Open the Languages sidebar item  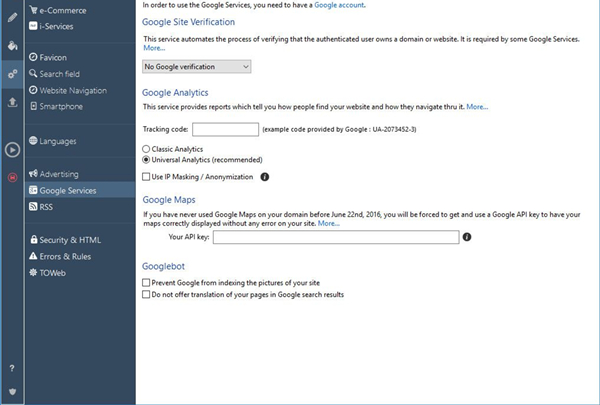(x=62, y=141)
